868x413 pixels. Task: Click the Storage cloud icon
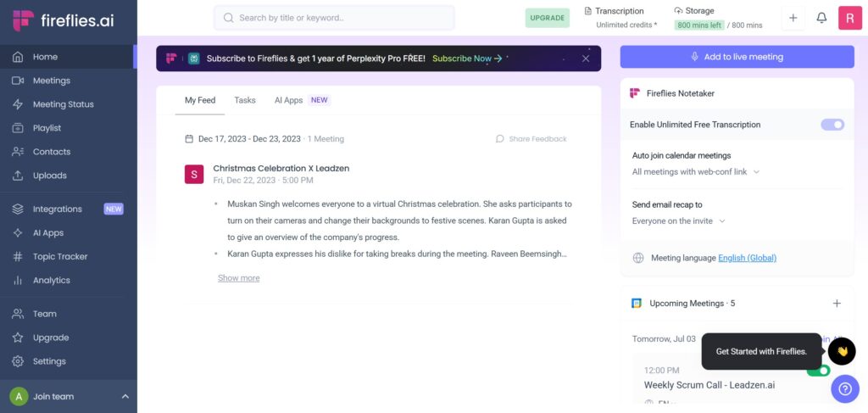[678, 10]
